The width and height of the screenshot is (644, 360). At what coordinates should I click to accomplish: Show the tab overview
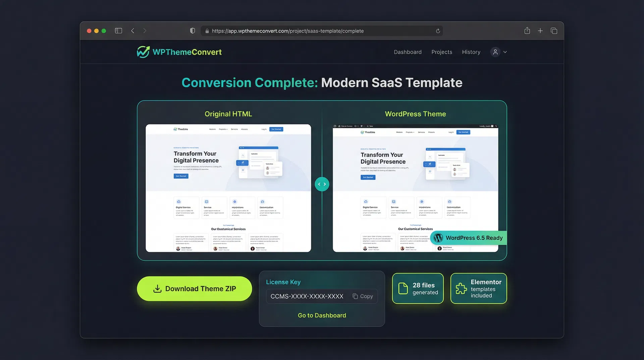coord(554,31)
